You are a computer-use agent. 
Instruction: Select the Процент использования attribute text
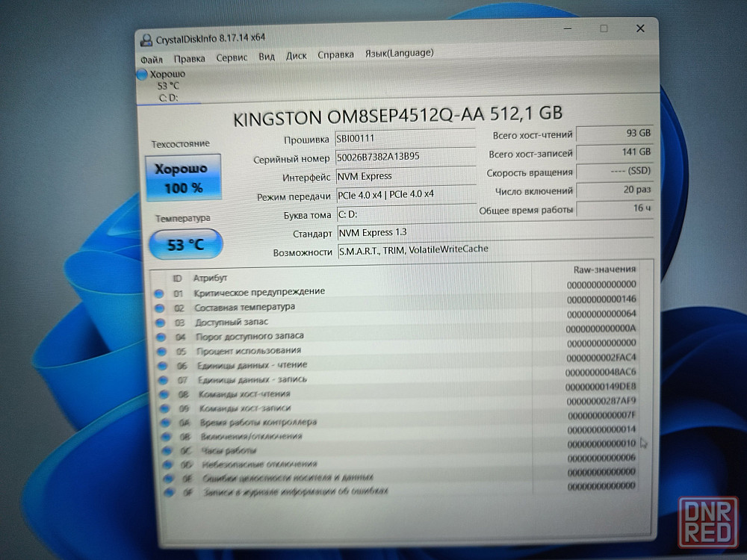point(249,351)
